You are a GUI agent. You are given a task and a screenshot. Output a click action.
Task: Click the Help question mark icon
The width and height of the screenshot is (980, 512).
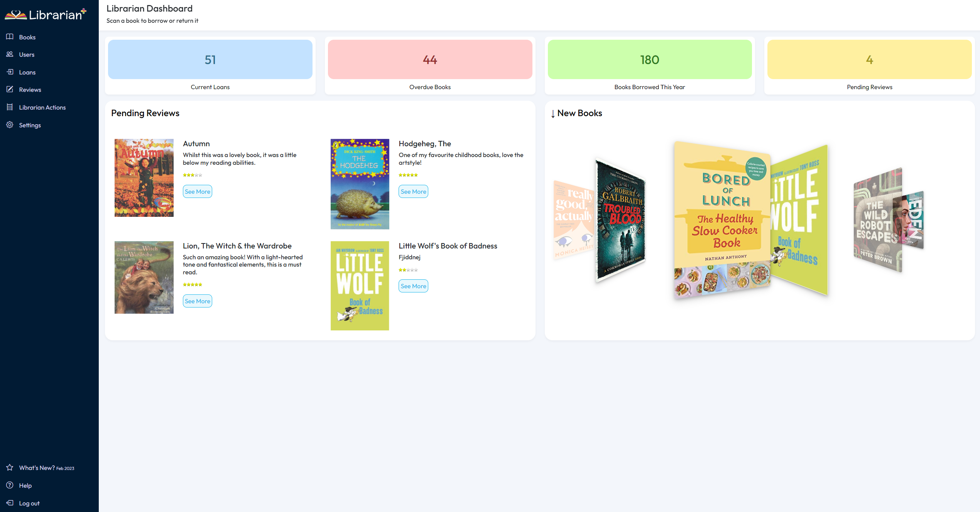click(x=10, y=485)
